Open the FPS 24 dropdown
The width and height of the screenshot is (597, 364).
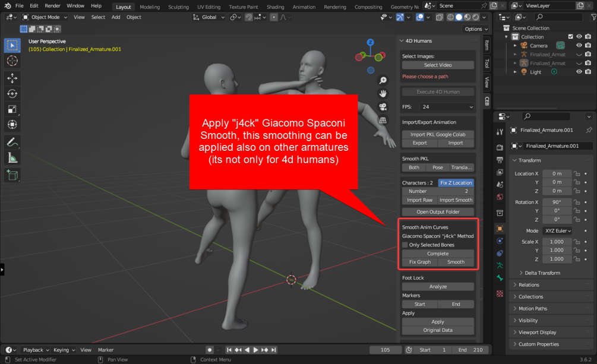(x=447, y=107)
